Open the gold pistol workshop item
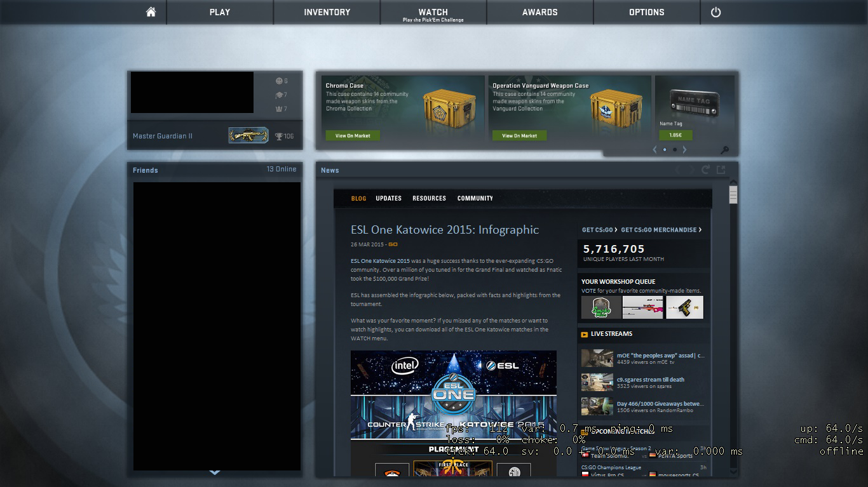Image resolution: width=868 pixels, height=487 pixels. (684, 307)
